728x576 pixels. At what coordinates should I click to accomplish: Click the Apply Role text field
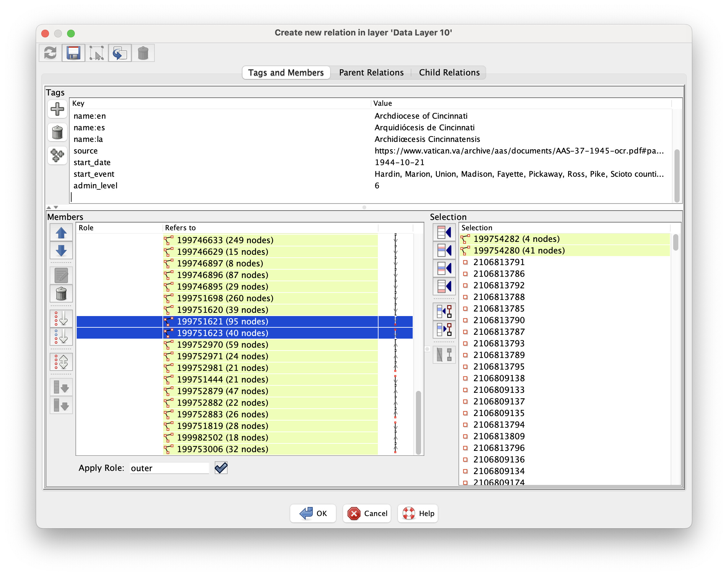(x=169, y=468)
